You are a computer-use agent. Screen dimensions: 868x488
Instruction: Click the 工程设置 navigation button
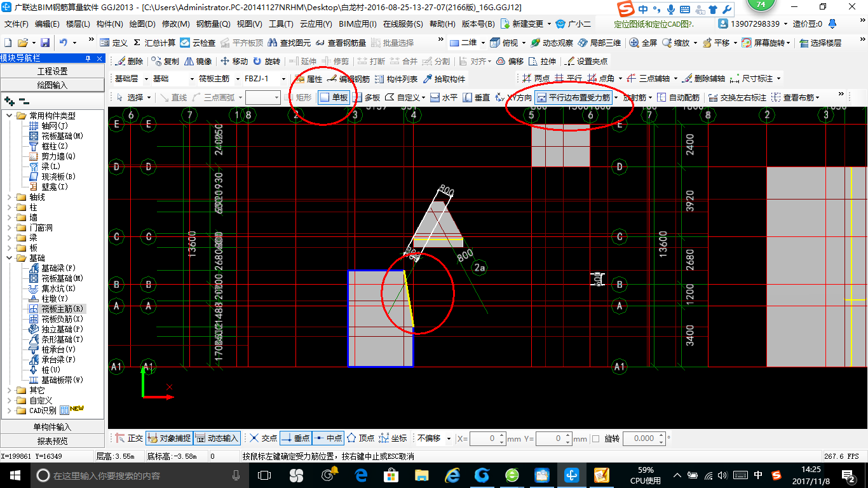pyautogui.click(x=52, y=71)
